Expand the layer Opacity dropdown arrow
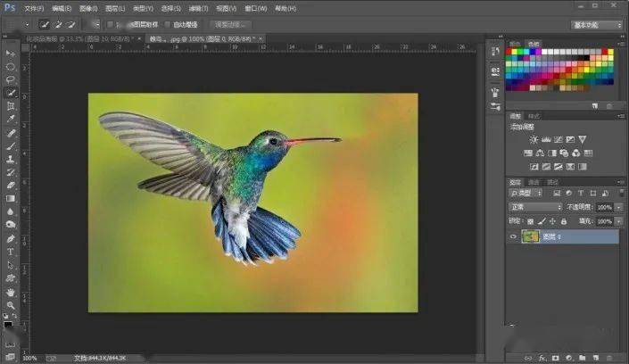This screenshot has height=364, width=629. point(617,206)
